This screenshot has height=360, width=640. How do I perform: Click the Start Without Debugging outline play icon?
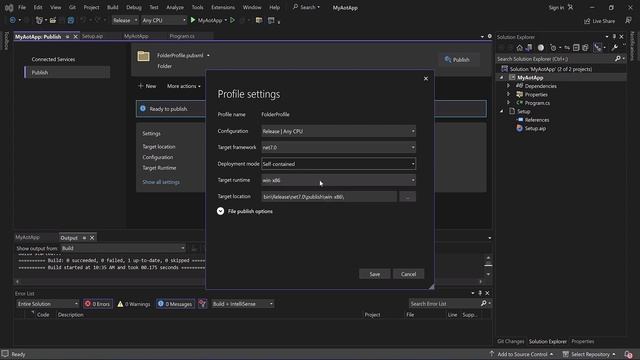point(233,20)
